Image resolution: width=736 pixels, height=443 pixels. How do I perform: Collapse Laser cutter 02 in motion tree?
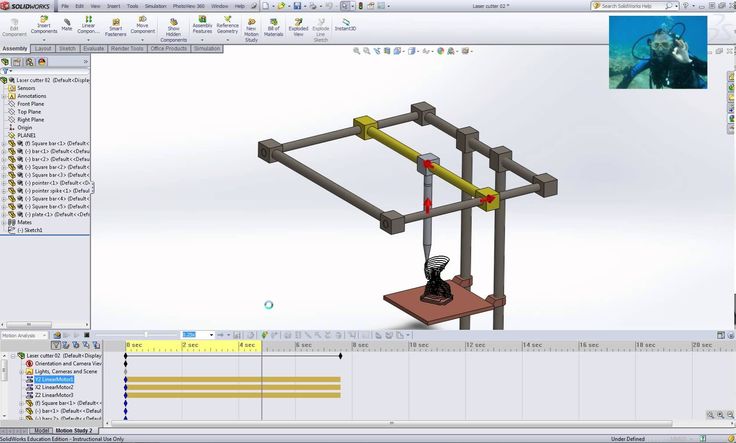pos(13,356)
